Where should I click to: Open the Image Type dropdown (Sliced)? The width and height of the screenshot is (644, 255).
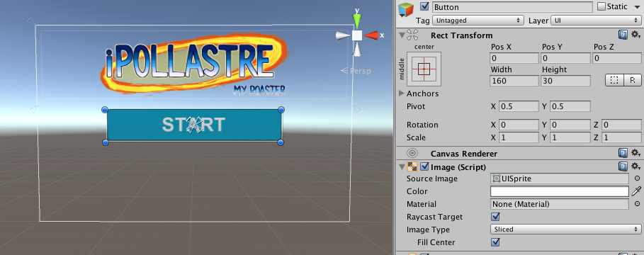pos(565,229)
